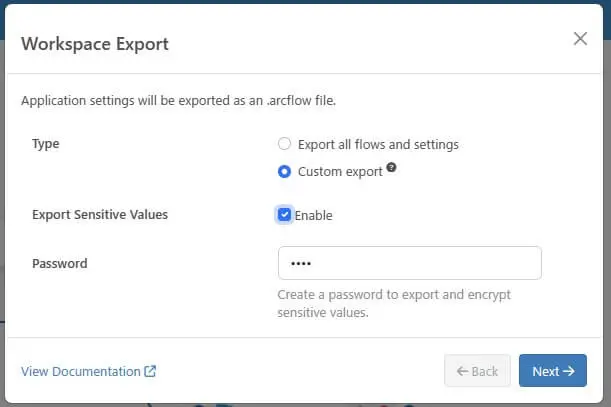Click the Enable checkbox label text
The height and width of the screenshot is (407, 611).
[313, 215]
